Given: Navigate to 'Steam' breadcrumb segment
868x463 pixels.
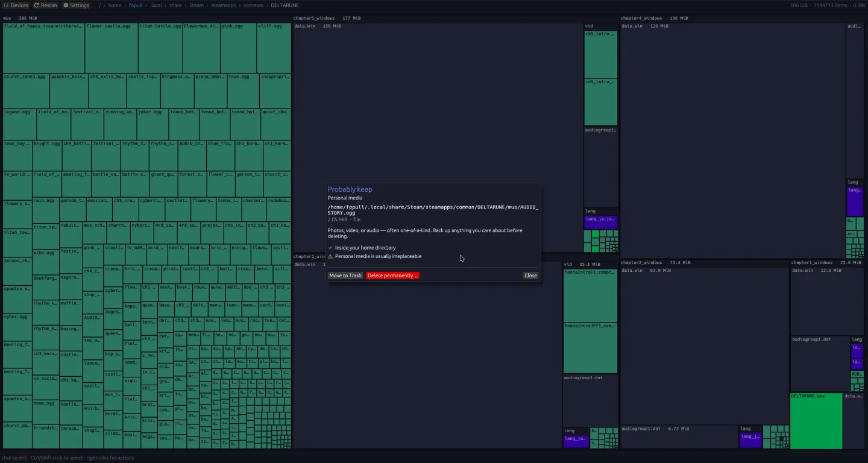Looking at the screenshot, I should coord(197,5).
